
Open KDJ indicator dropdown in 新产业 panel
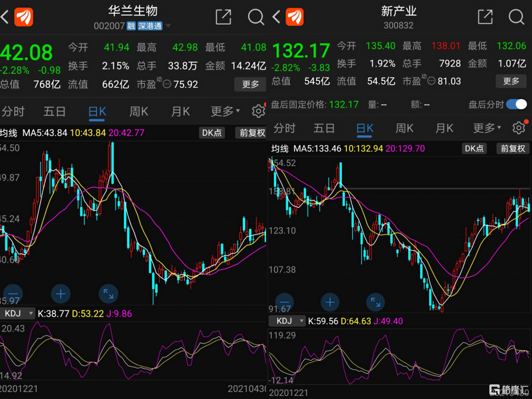(287, 321)
